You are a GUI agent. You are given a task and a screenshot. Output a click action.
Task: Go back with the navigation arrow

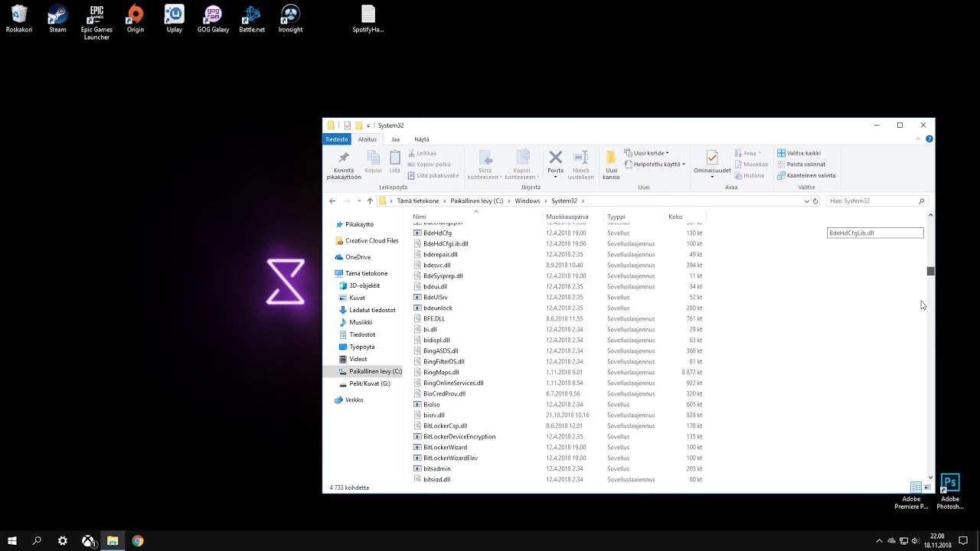[332, 201]
